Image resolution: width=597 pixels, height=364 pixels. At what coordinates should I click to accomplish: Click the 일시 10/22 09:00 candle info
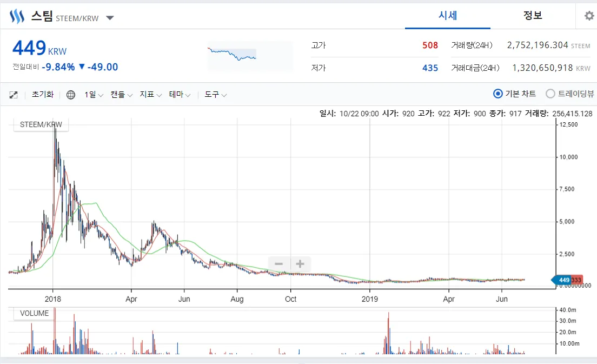(349, 114)
